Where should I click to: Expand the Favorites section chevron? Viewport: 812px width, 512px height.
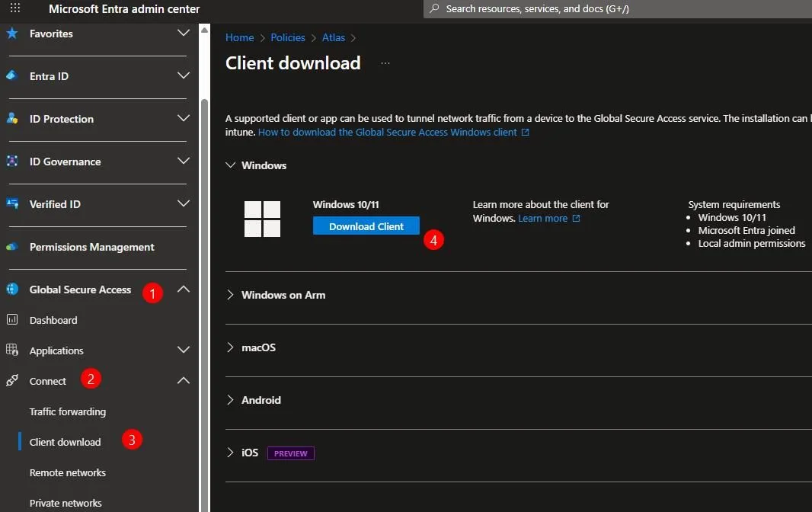pos(184,34)
